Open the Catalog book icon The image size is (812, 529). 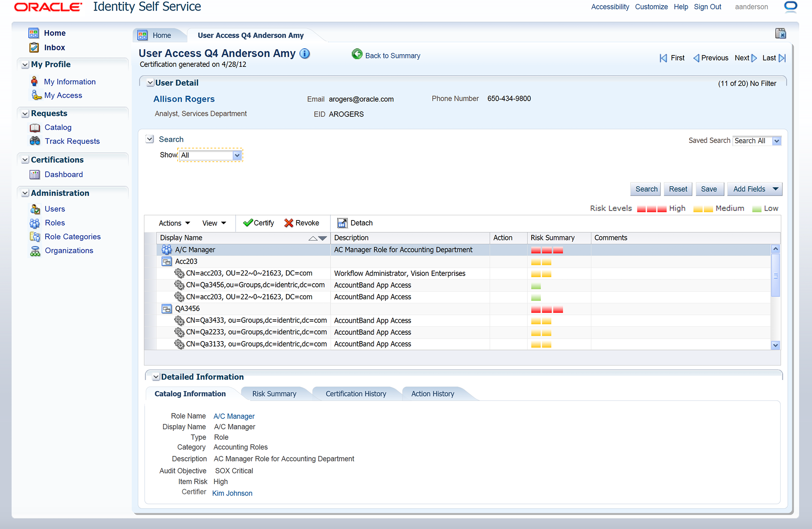35,127
